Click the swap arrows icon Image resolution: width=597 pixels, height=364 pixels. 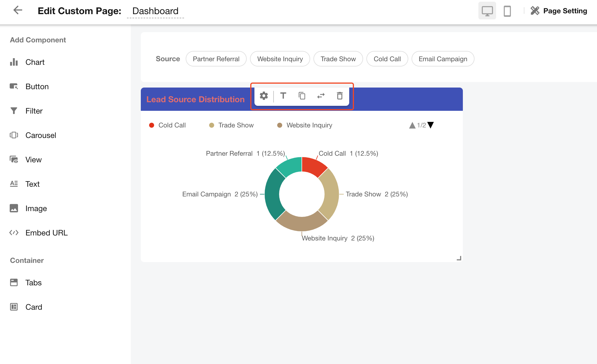[x=321, y=96]
